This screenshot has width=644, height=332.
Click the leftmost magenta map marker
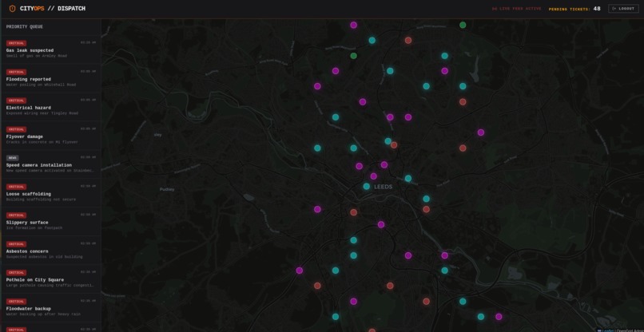tap(300, 271)
